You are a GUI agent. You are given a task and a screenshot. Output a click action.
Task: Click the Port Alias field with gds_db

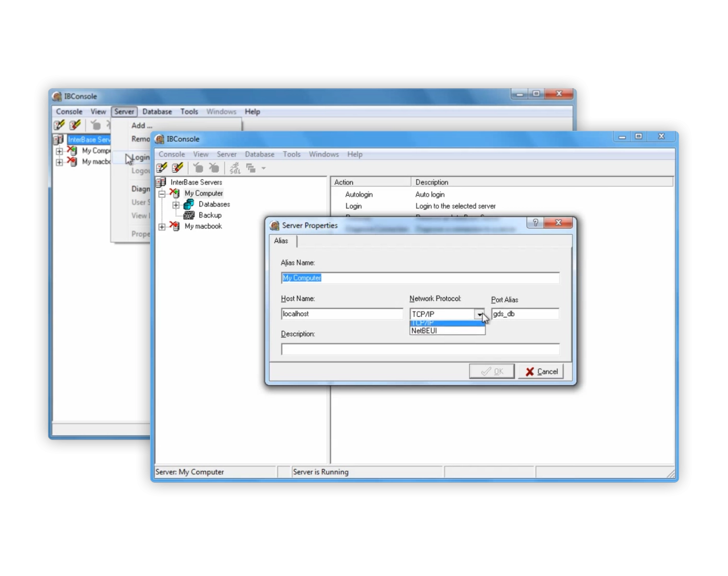[x=525, y=314]
